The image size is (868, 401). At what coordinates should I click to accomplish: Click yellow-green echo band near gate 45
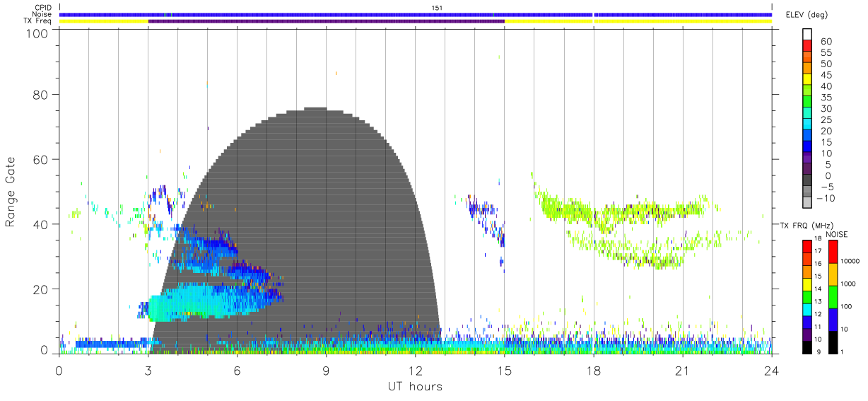point(622,210)
